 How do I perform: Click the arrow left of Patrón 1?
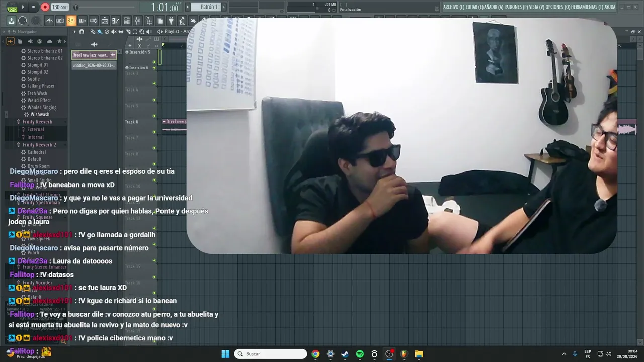coord(188,7)
